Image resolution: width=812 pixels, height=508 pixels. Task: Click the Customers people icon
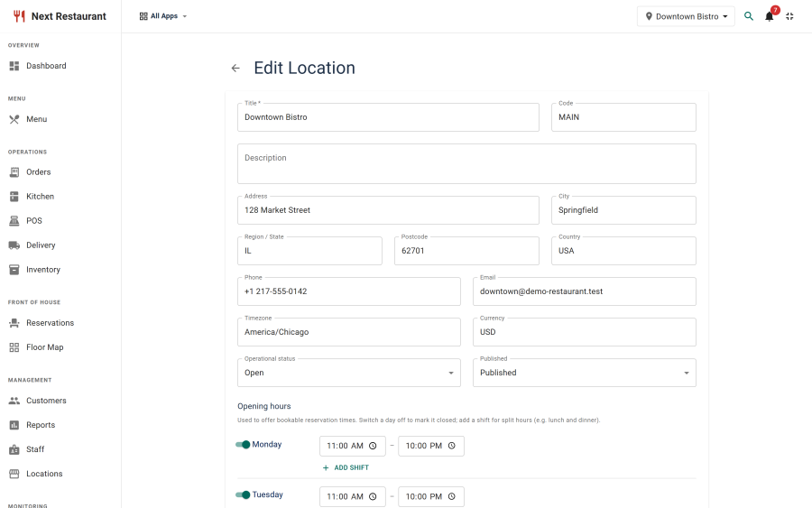tap(14, 401)
